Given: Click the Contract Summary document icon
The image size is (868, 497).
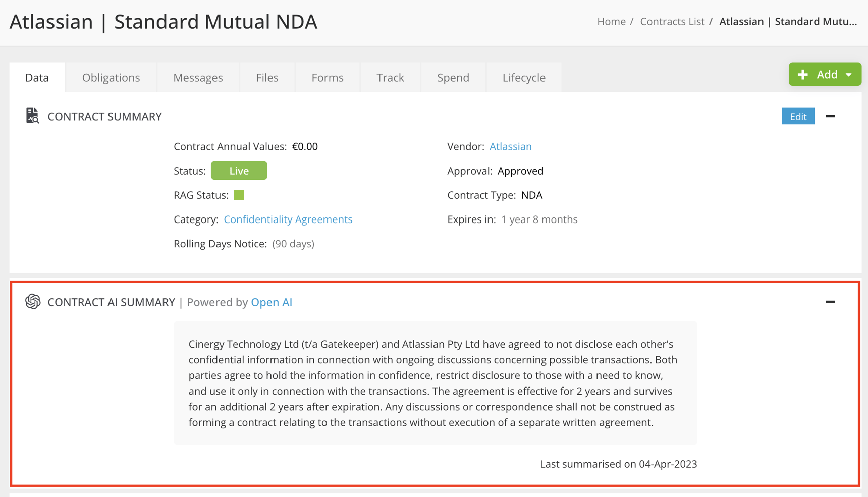Looking at the screenshot, I should point(32,116).
